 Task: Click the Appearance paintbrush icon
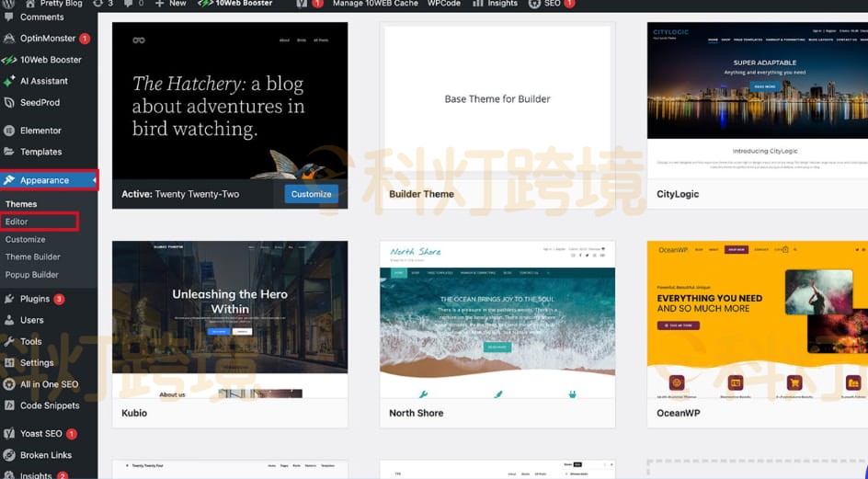point(9,180)
